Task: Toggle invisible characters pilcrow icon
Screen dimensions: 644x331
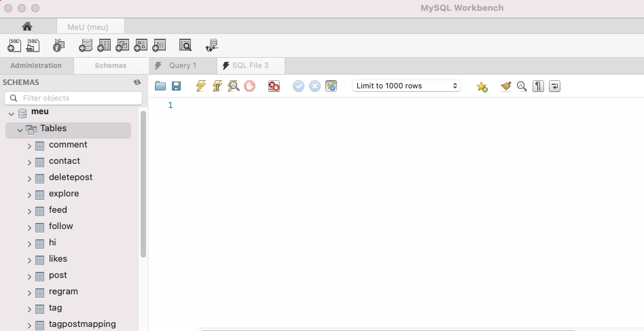Action: [538, 86]
